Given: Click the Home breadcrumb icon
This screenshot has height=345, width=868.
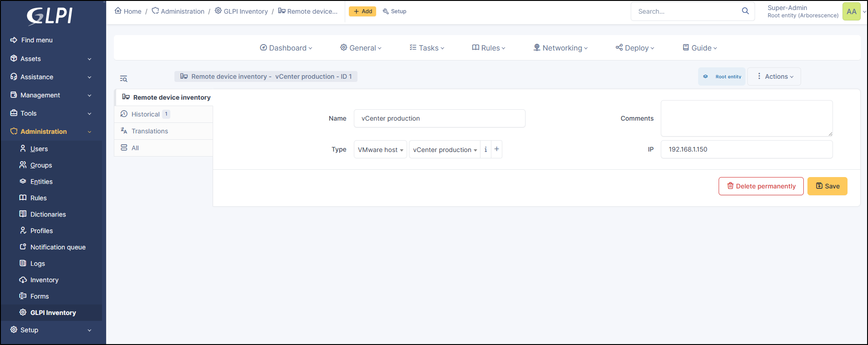Looking at the screenshot, I should point(118,10).
